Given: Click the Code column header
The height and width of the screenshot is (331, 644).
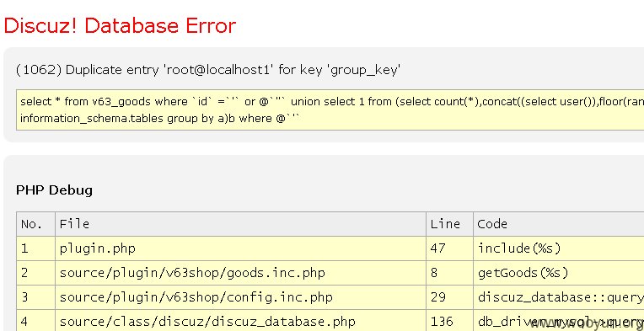Looking at the screenshot, I should [559, 224].
